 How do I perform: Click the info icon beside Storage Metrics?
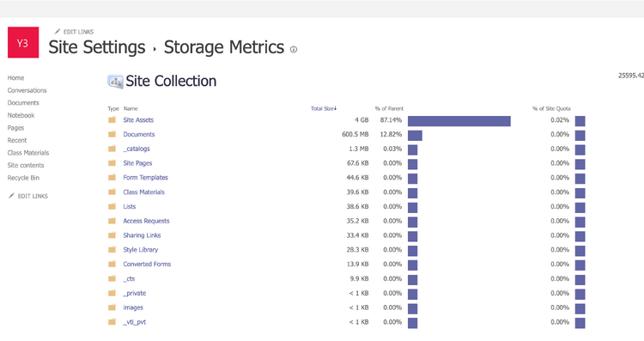tap(294, 50)
